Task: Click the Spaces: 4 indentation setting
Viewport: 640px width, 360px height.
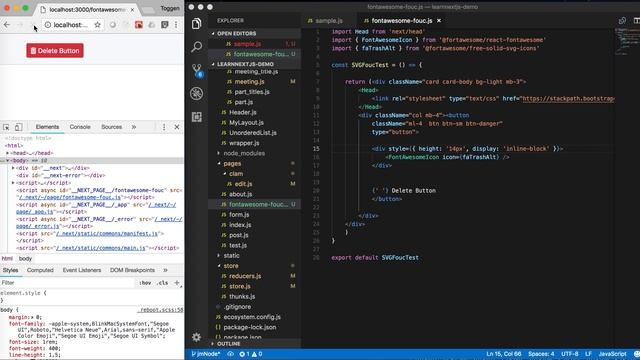Action: pyautogui.click(x=541, y=354)
